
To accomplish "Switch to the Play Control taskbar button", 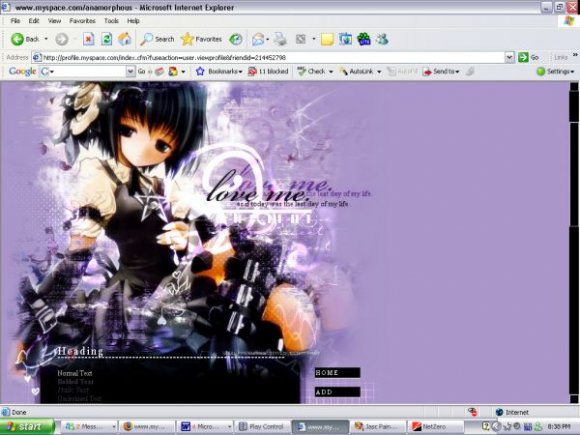I will (263, 426).
